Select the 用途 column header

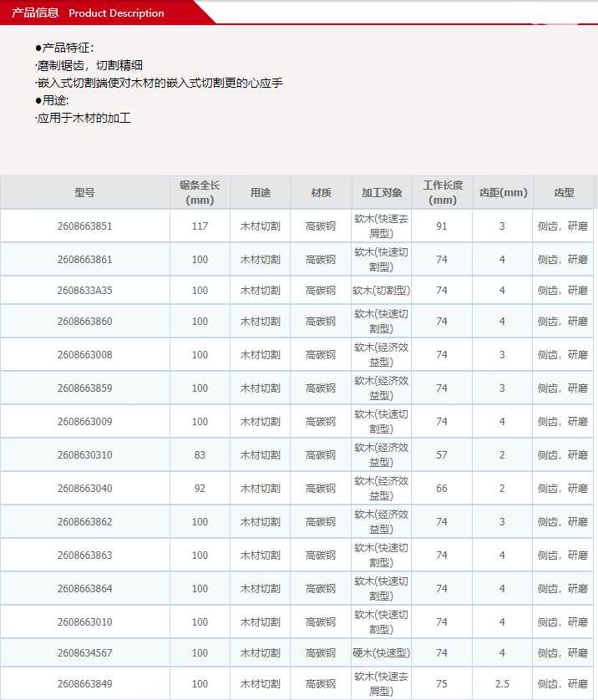261,193
